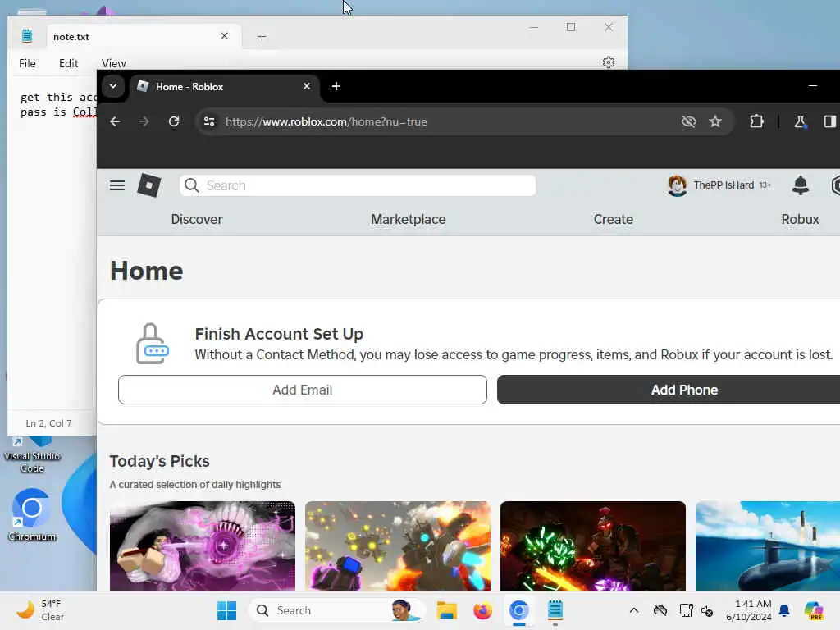
Task: Open the Chromium desktop shortcut
Action: [x=32, y=515]
